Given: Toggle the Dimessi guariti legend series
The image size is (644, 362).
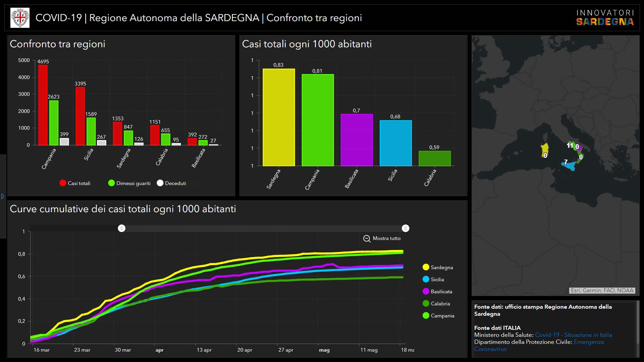Looking at the screenshot, I should 111,183.
